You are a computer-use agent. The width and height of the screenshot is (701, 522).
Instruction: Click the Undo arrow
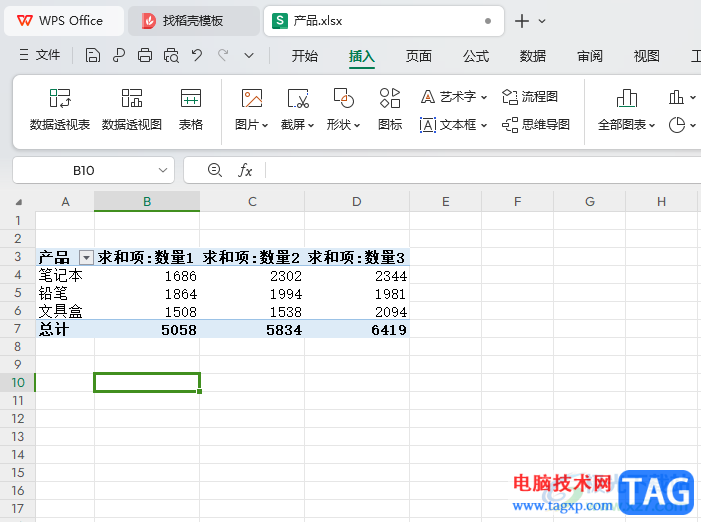[x=197, y=55]
